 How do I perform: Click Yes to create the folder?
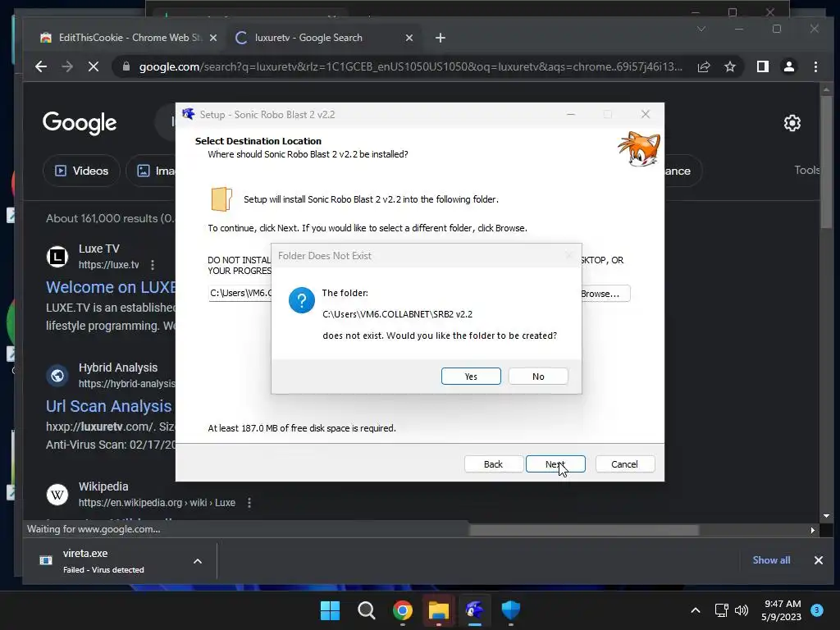point(471,376)
